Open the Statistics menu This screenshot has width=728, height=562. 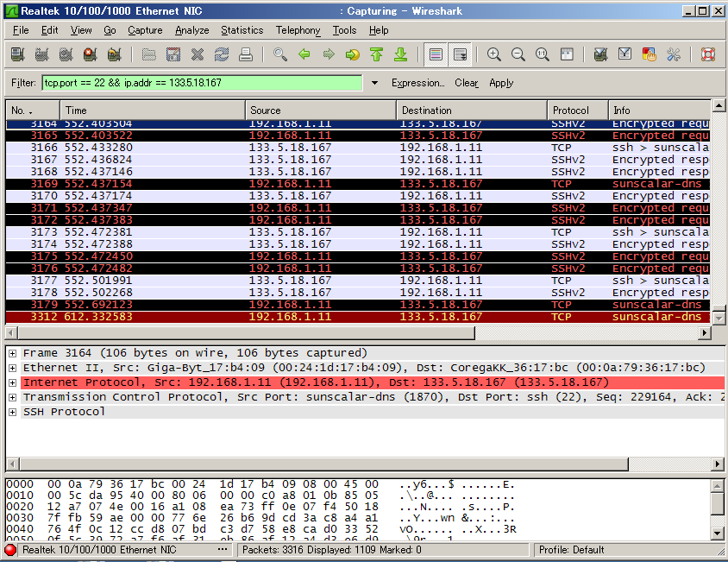point(242,30)
